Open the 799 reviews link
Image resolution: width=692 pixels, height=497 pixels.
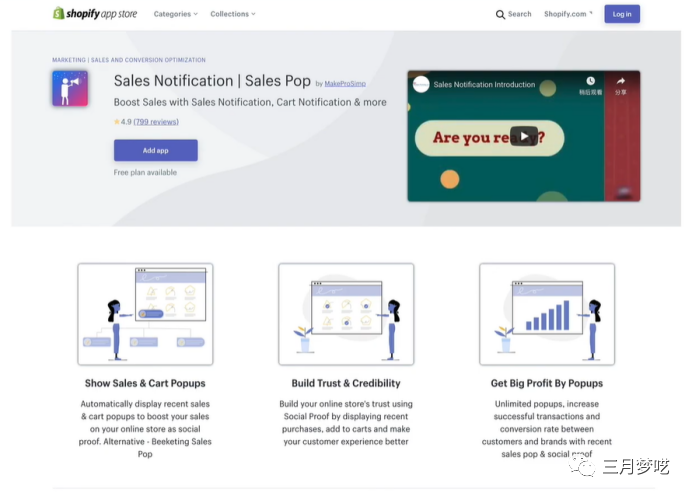point(156,122)
